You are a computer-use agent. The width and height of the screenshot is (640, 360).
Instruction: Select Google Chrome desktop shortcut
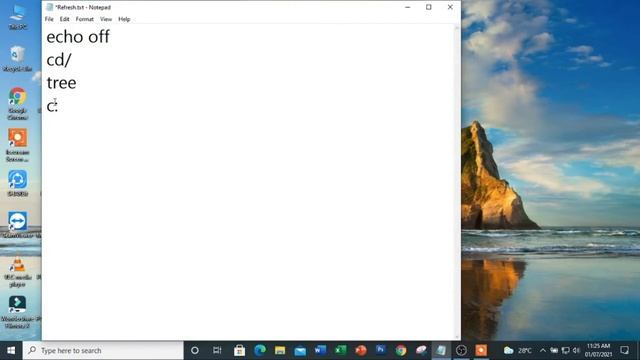click(18, 103)
